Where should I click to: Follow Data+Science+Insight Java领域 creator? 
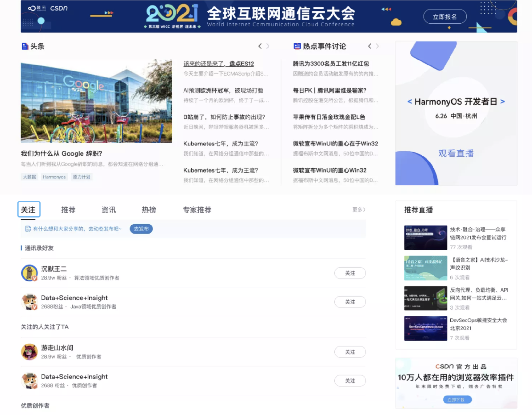[350, 302]
